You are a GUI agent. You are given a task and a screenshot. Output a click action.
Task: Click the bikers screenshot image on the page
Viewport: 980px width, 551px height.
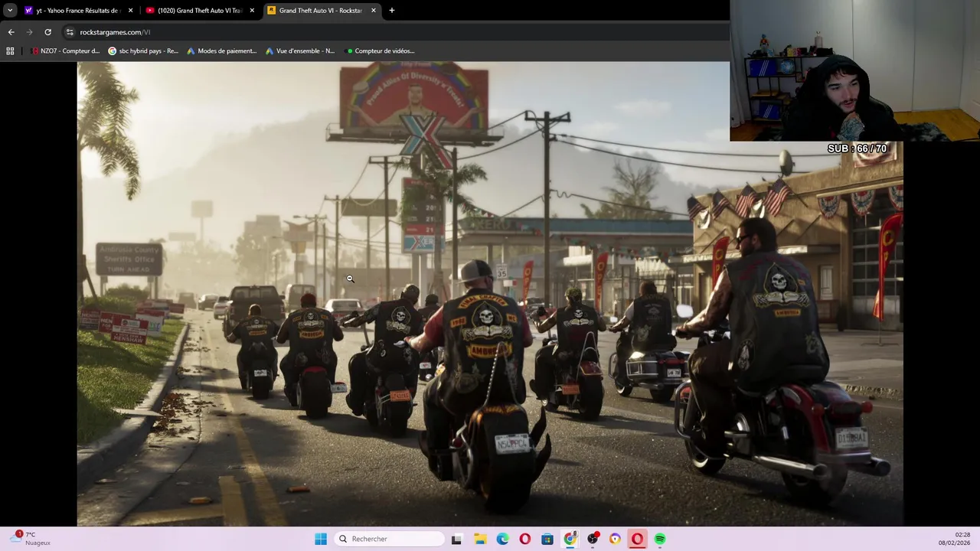[490, 294]
